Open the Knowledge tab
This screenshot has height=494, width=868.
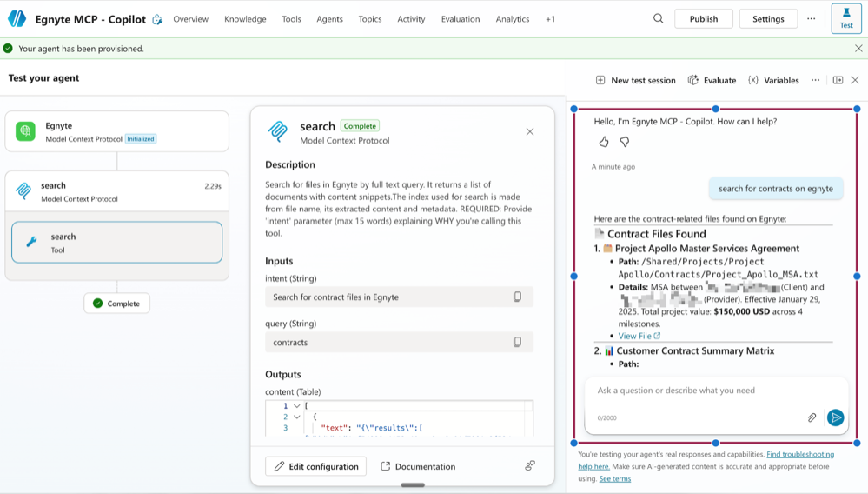tap(245, 19)
